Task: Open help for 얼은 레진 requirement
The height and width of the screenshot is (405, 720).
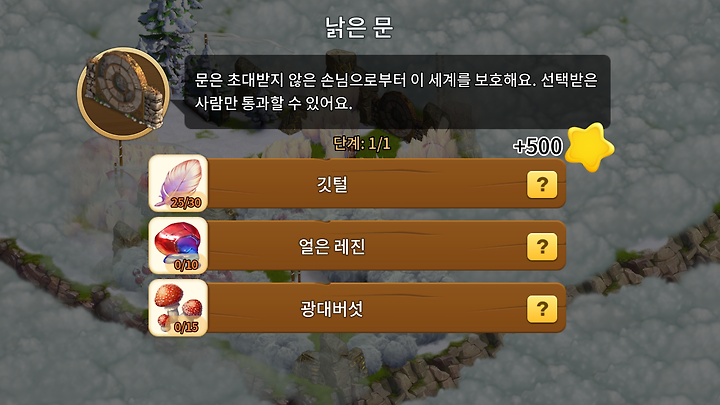Action: tap(542, 247)
